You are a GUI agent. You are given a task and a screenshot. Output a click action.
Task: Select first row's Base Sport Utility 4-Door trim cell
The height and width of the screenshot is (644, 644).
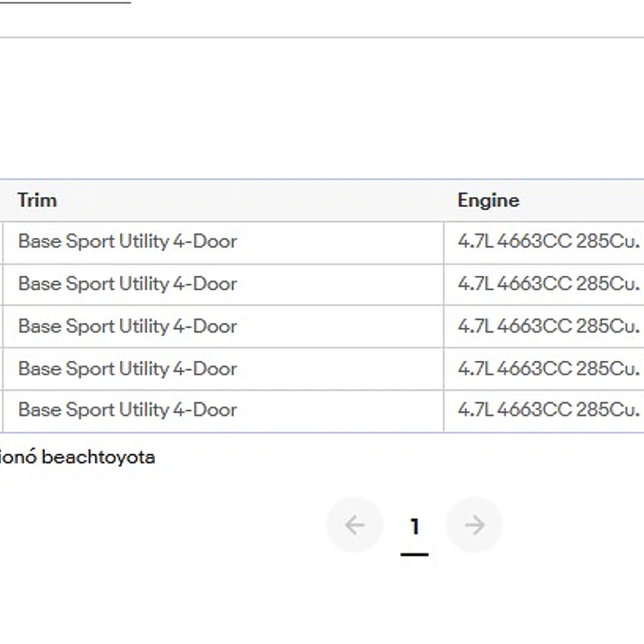[x=223, y=243]
